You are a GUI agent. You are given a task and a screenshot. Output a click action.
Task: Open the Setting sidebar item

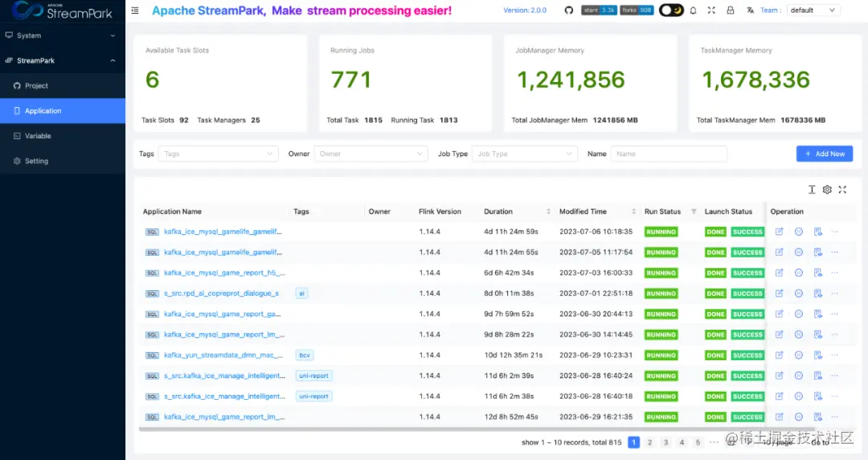click(x=63, y=162)
